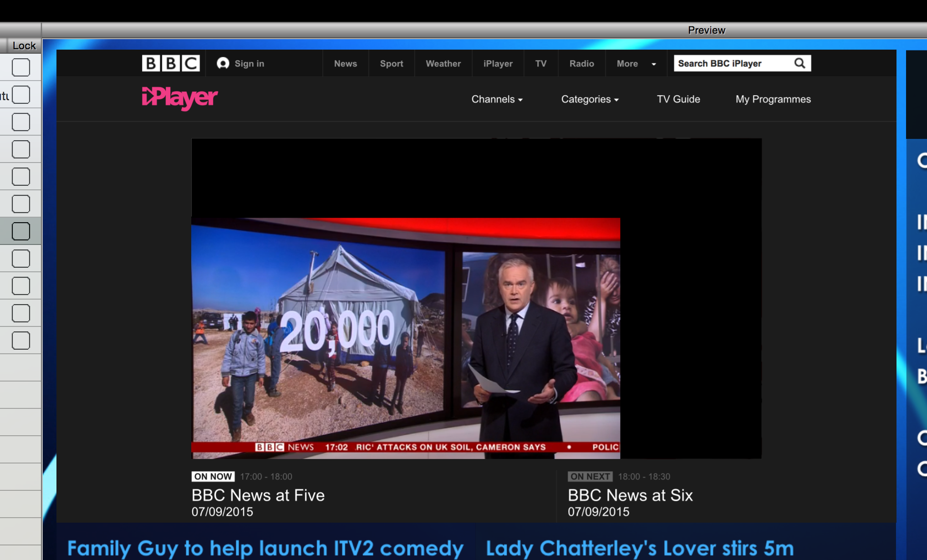Image resolution: width=927 pixels, height=560 pixels.
Task: Go to News in BBC navigation
Action: [345, 64]
